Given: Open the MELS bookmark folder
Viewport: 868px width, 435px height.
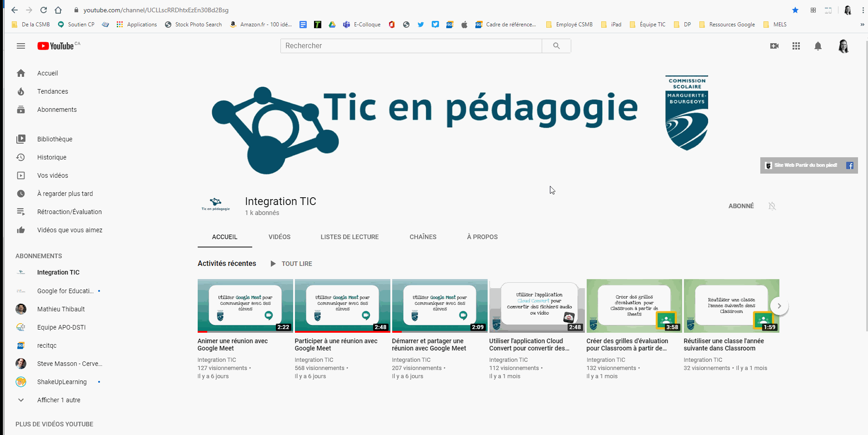Looking at the screenshot, I should 775,25.
